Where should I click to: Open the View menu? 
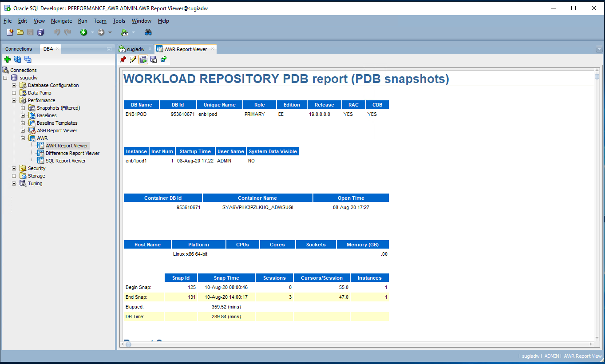(x=39, y=21)
